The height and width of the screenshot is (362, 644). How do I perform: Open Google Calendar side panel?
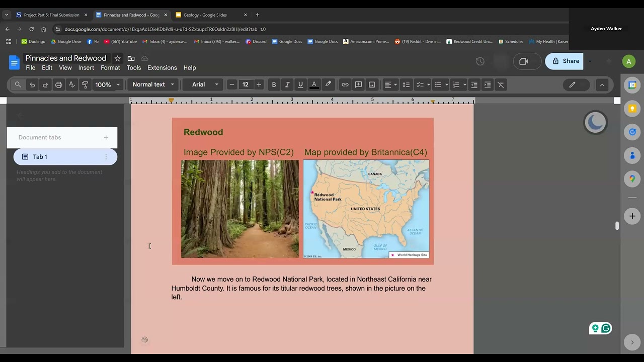tap(632, 85)
